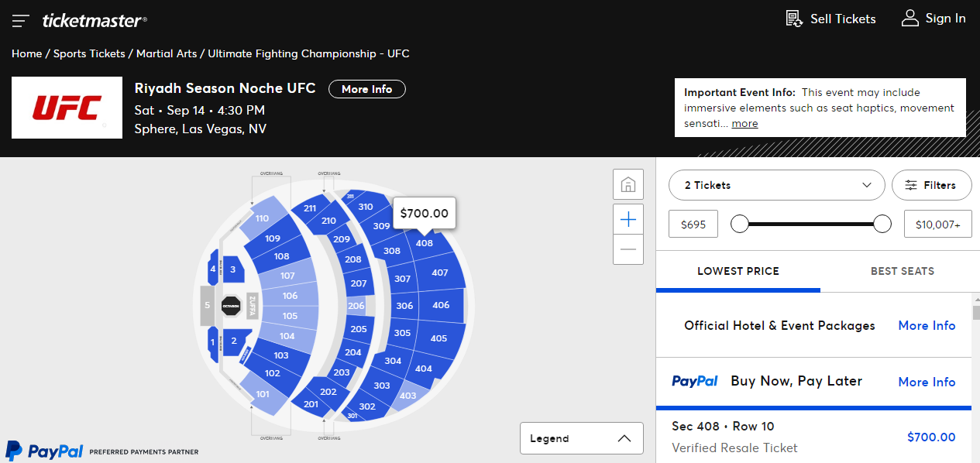
Task: Zoom out of the seat map
Action: pos(628,249)
